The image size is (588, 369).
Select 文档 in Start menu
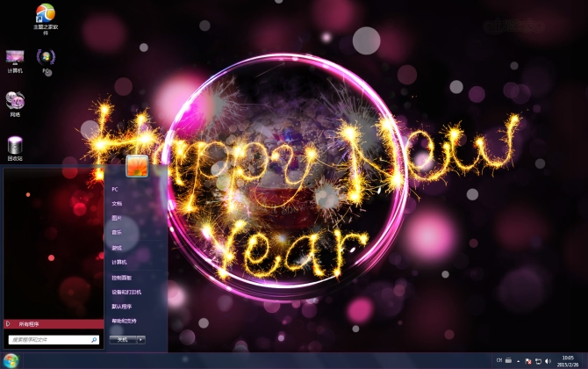[x=117, y=203]
